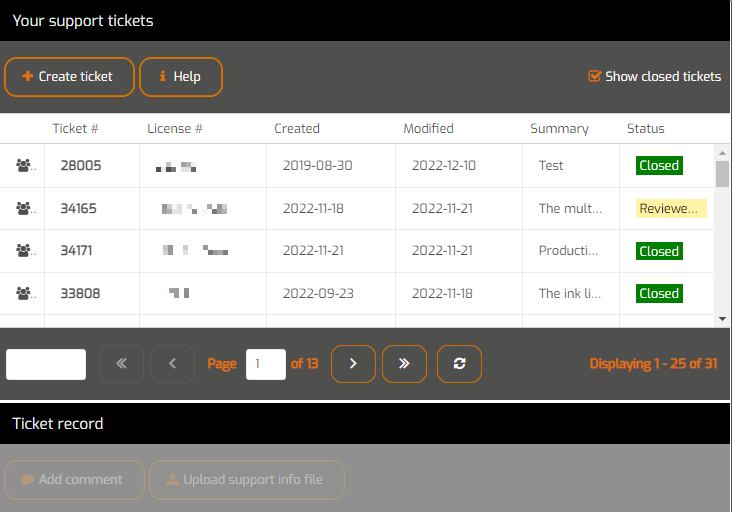The height and width of the screenshot is (512, 733).
Task: Click group icon for ticket 34165
Action: pyautogui.click(x=24, y=209)
